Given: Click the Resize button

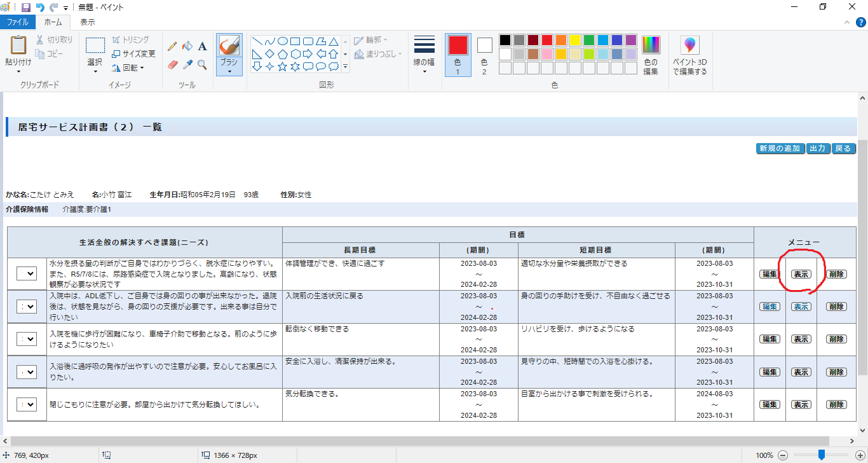Looking at the screenshot, I should point(133,53).
